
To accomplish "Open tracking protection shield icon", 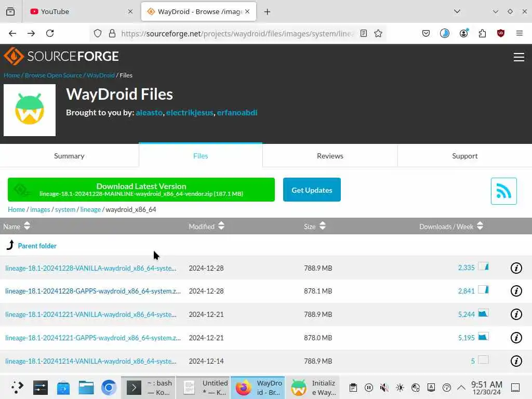I will tap(98, 33).
